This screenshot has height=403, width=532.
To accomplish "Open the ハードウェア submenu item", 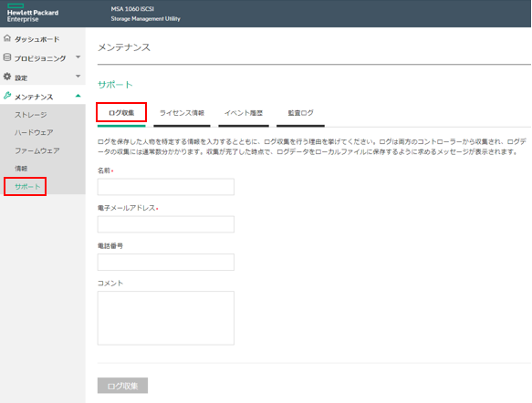I will (34, 132).
